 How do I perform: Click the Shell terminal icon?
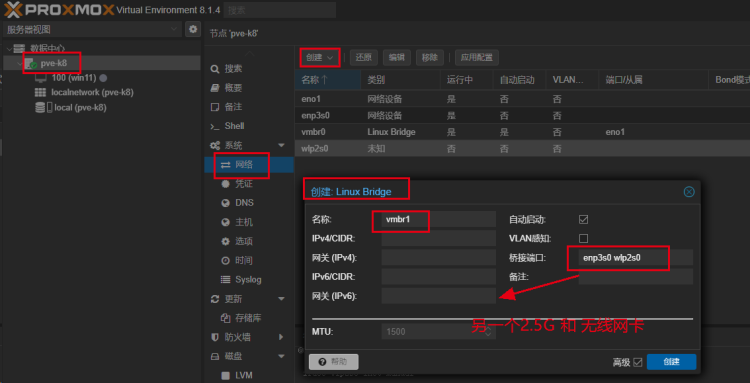pyautogui.click(x=215, y=126)
